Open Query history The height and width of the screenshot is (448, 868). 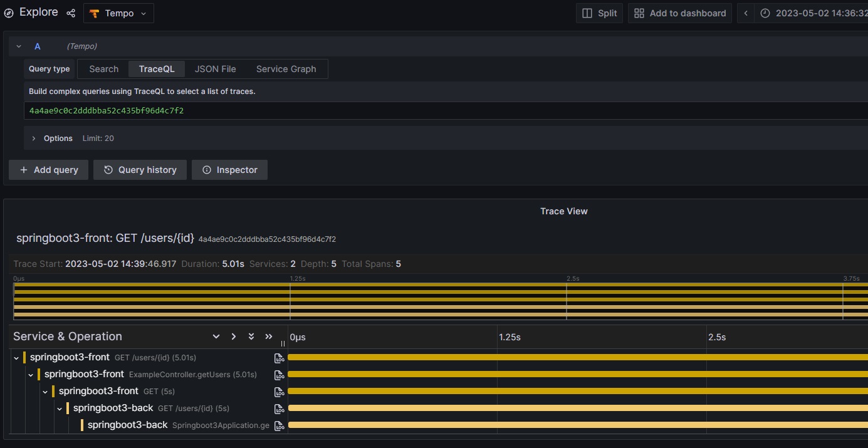point(140,170)
